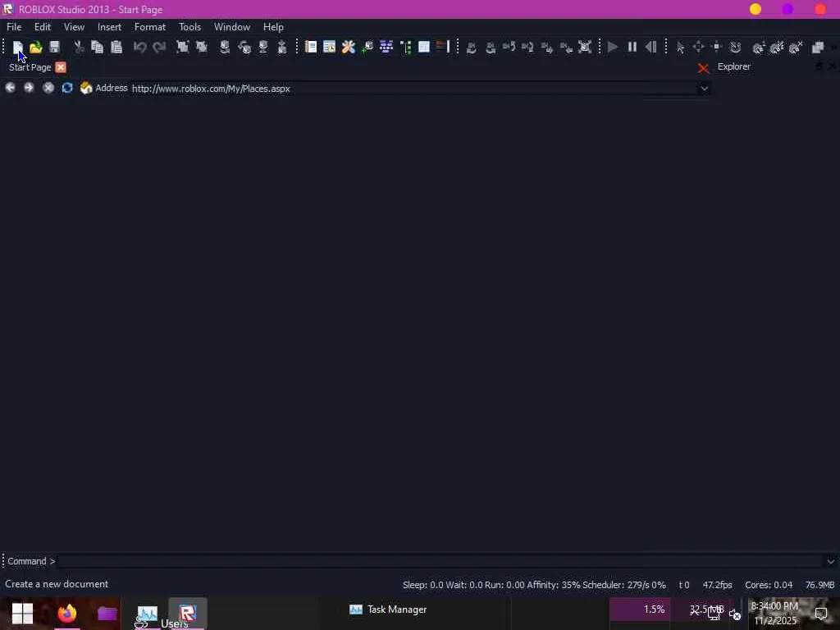Click the 76.9MB memory status value

pos(819,585)
